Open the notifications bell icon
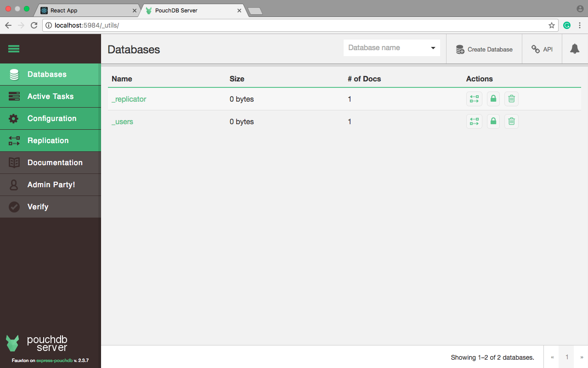The image size is (588, 368). (x=575, y=49)
